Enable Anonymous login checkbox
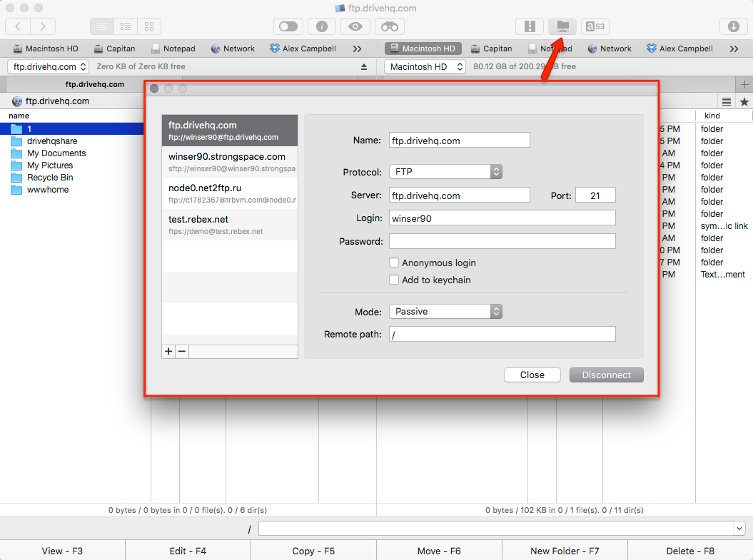The height and width of the screenshot is (560, 753). [x=394, y=263]
